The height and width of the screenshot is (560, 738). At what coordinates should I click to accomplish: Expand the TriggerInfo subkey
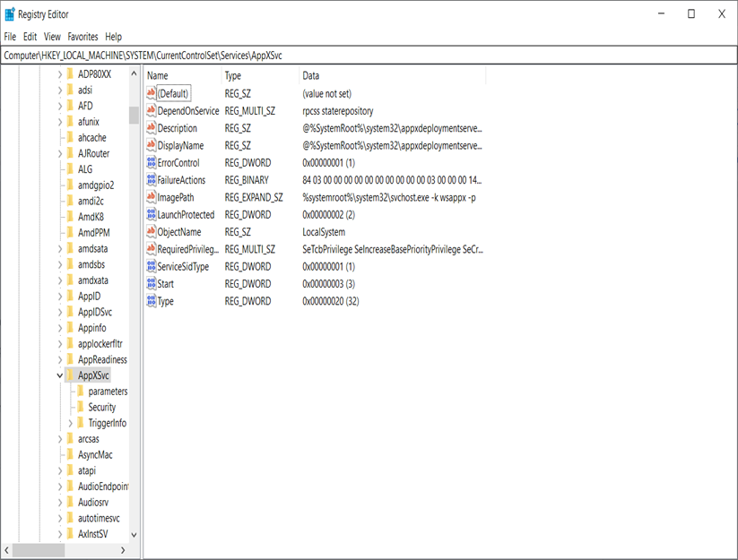point(70,423)
